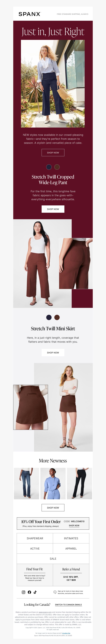Viewport: 106px width, 644px height.
Task: Open the INTIMATES category
Action: (x=71, y=538)
